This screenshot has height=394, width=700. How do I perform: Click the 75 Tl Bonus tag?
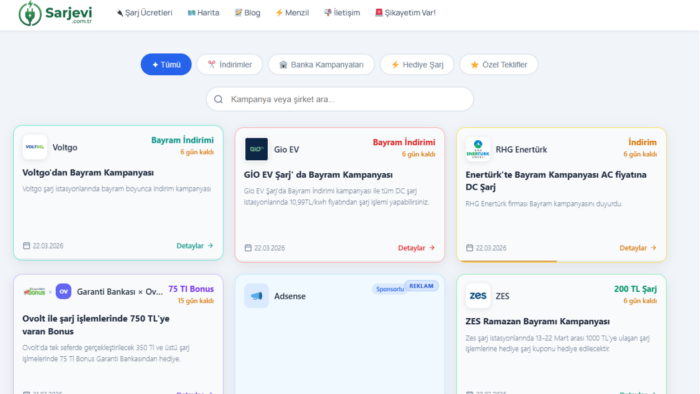[x=191, y=289]
